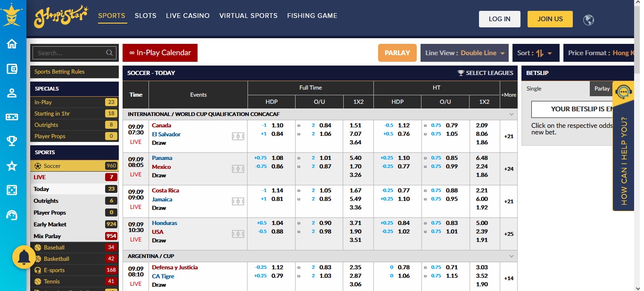Open the trophy sidebar icon
The width and height of the screenshot is (644, 291).
click(x=12, y=141)
